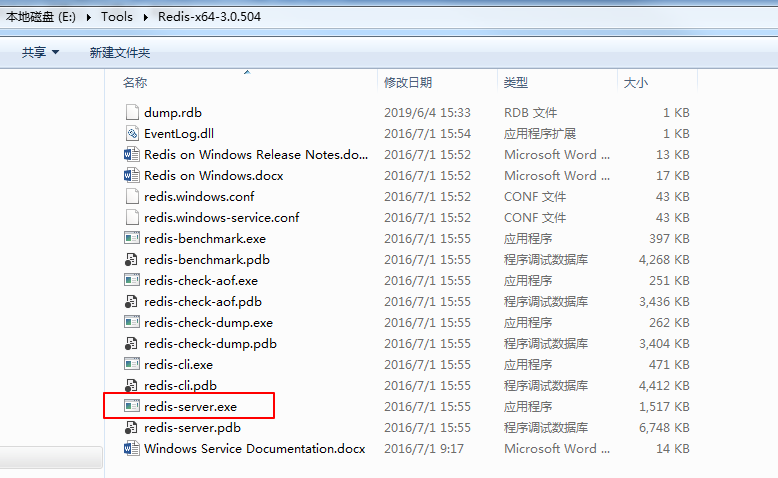Click the redis-server.pdb file icon
This screenshot has width=778, height=478.
coord(131,427)
